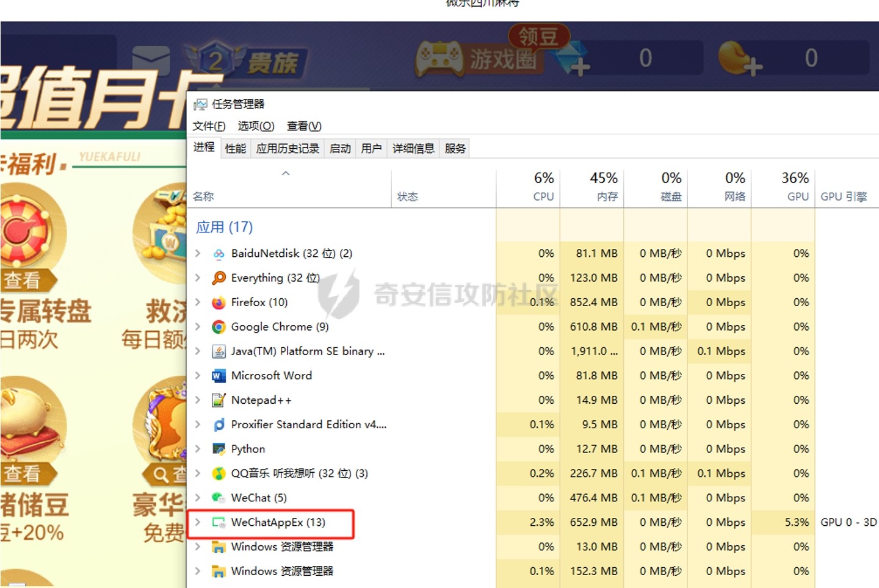This screenshot has width=879, height=588.
Task: Click the 应用 (17) group header
Action: [x=224, y=227]
